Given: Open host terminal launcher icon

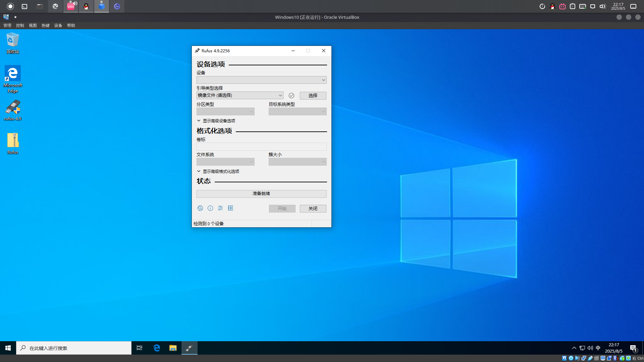Looking at the screenshot, I should pyautogui.click(x=24, y=6).
